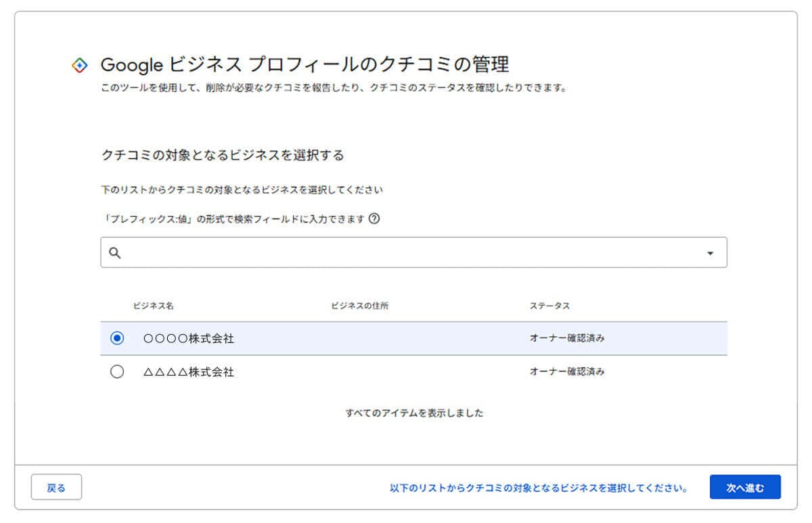Click the ステータス column header
The height and width of the screenshot is (523, 812).
pos(549,306)
